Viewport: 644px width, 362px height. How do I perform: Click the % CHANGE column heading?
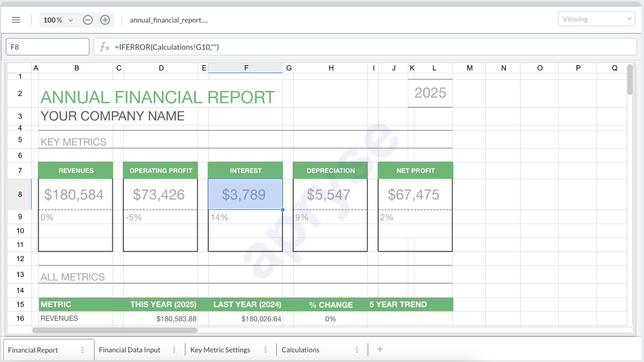[x=330, y=305]
